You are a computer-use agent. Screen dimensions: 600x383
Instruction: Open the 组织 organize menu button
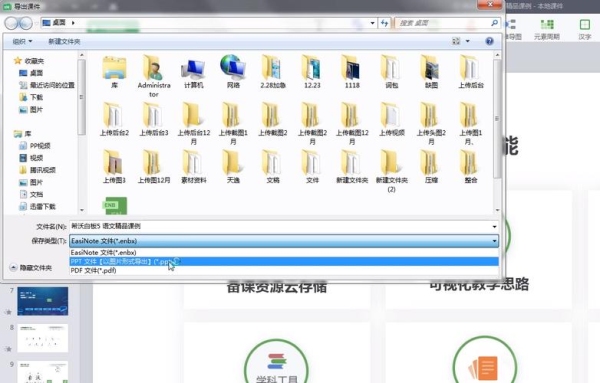pyautogui.click(x=22, y=41)
